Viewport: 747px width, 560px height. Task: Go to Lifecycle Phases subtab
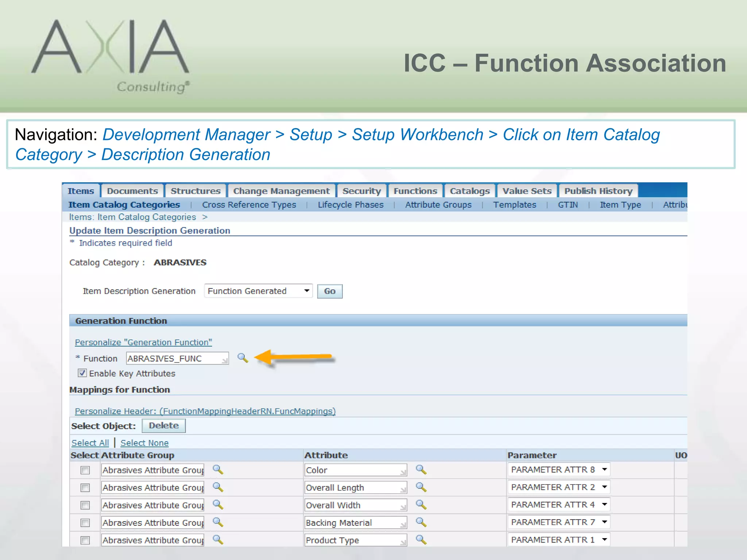(x=351, y=205)
